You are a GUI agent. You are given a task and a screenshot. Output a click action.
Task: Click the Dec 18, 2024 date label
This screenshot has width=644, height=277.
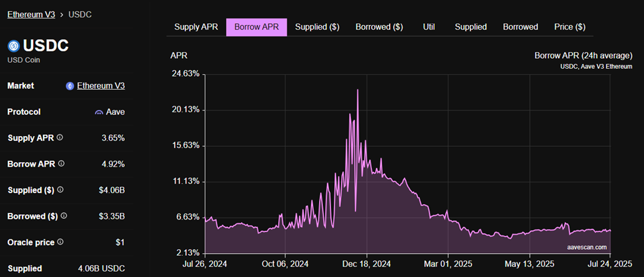coord(367,263)
